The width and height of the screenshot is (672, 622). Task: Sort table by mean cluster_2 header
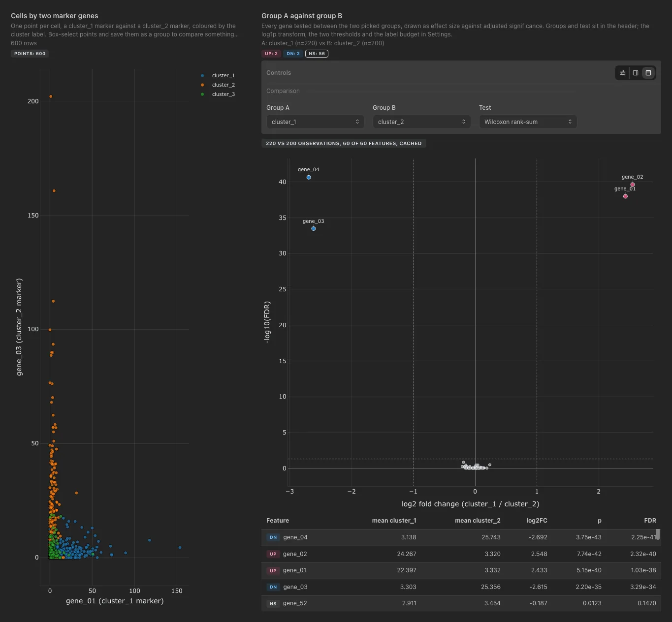(478, 521)
